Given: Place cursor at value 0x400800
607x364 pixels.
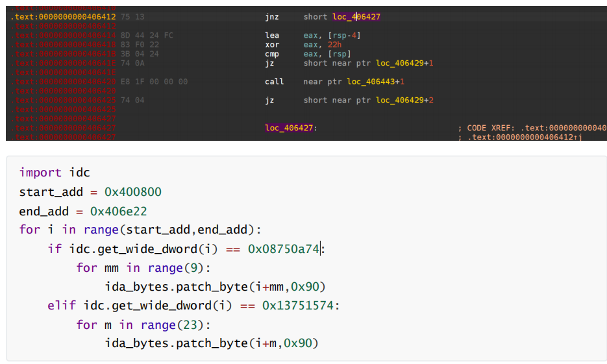Looking at the screenshot, I should (x=133, y=192).
